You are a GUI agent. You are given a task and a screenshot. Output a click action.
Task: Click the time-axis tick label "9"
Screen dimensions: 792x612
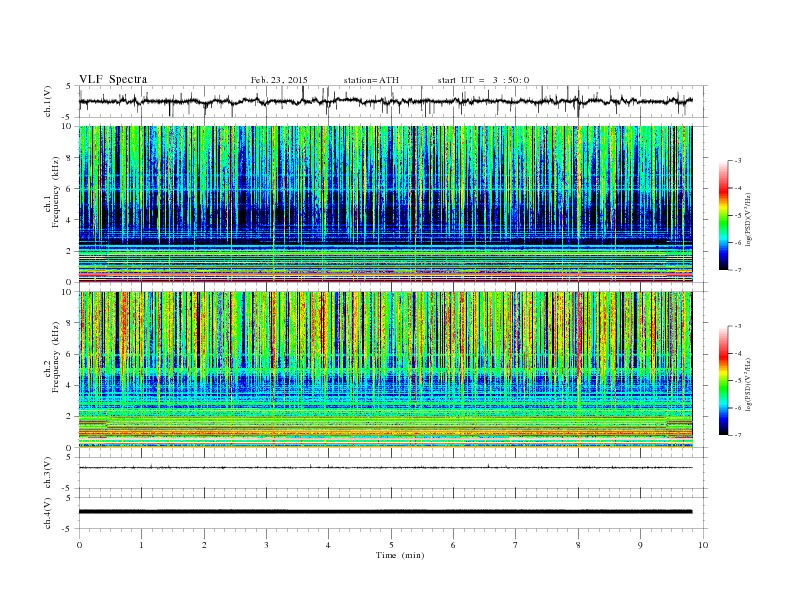point(640,545)
